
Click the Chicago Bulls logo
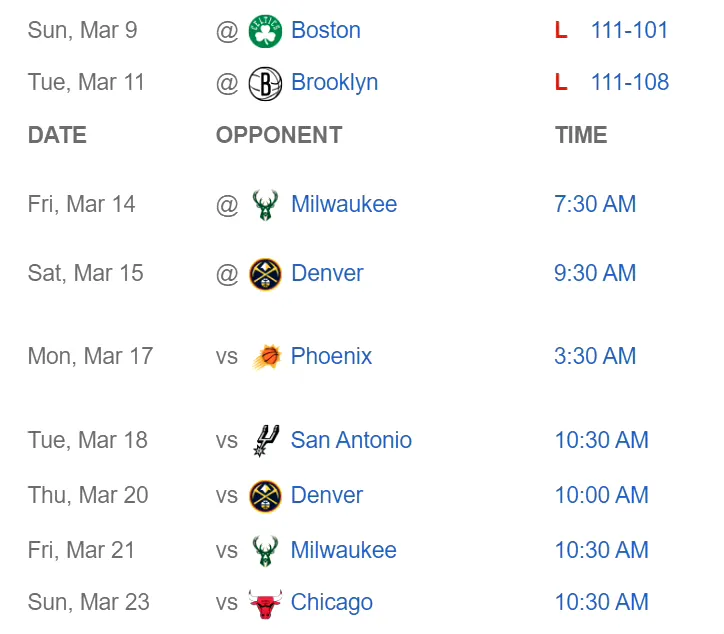pyautogui.click(x=265, y=603)
